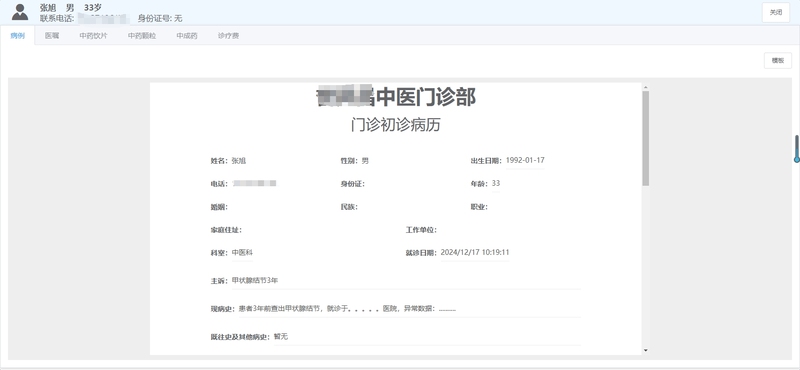The height and width of the screenshot is (370, 800).
Task: Click the 就诊日期 field 2024/12/17 10:19:11
Action: pyautogui.click(x=474, y=253)
